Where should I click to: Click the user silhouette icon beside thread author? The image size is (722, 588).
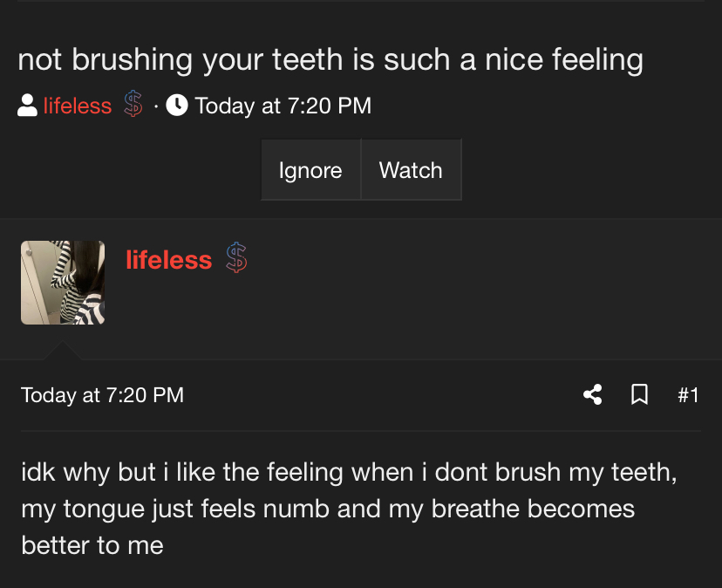click(28, 106)
